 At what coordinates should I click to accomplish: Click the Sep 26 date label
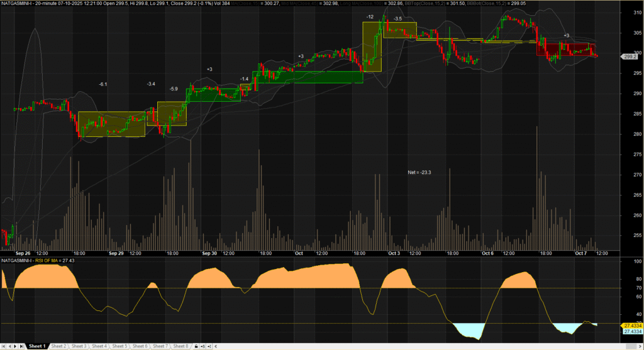(23, 254)
